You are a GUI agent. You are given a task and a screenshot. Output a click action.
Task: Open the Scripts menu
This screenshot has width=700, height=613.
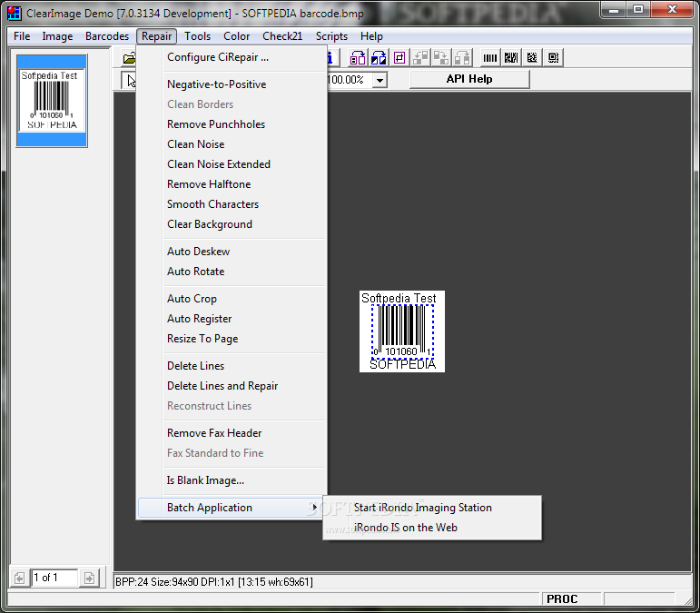pos(331,36)
